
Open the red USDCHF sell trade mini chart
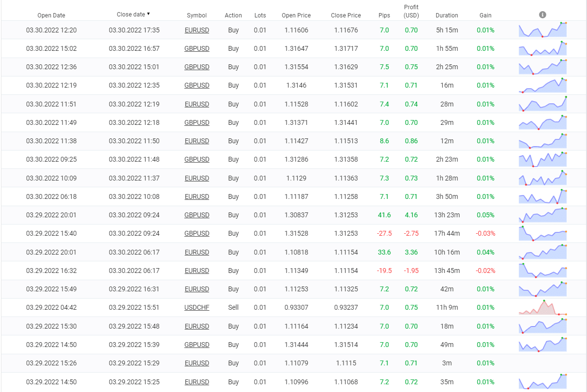(542, 308)
